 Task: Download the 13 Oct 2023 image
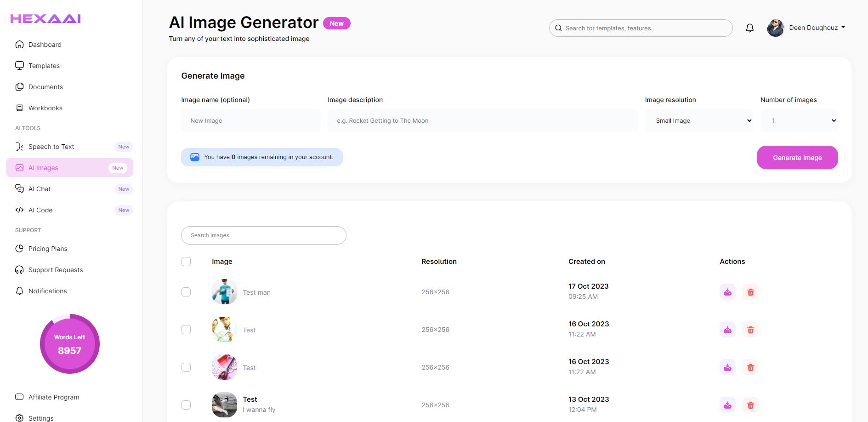tap(727, 405)
